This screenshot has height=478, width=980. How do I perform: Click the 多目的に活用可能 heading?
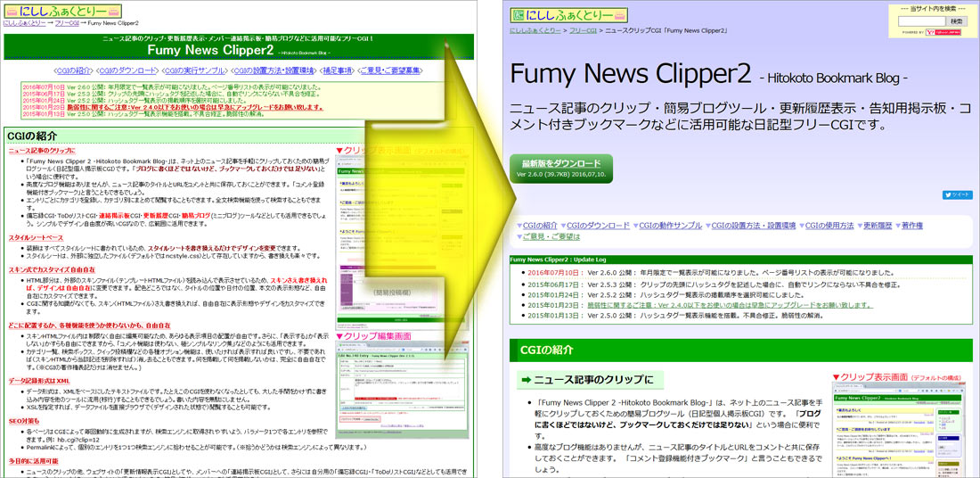pyautogui.click(x=33, y=461)
